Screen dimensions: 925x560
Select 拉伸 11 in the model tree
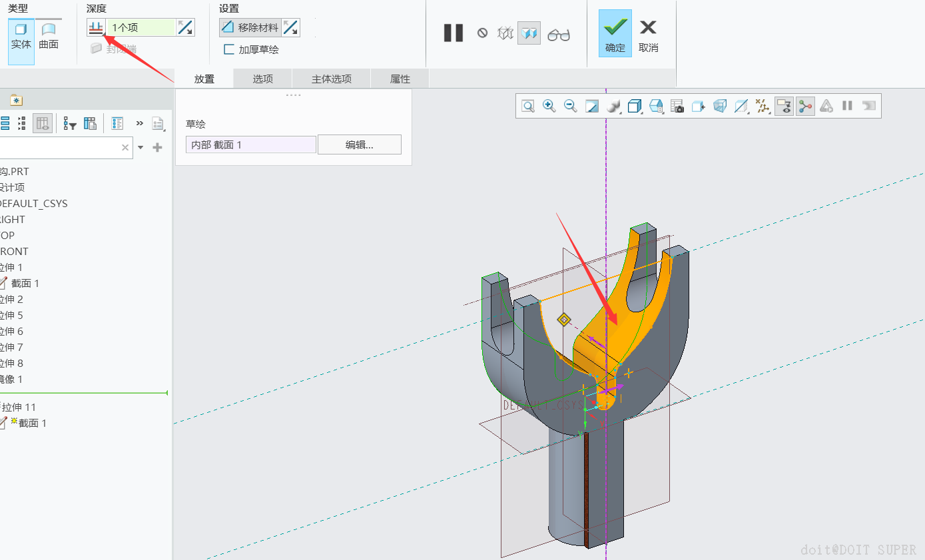(19, 407)
